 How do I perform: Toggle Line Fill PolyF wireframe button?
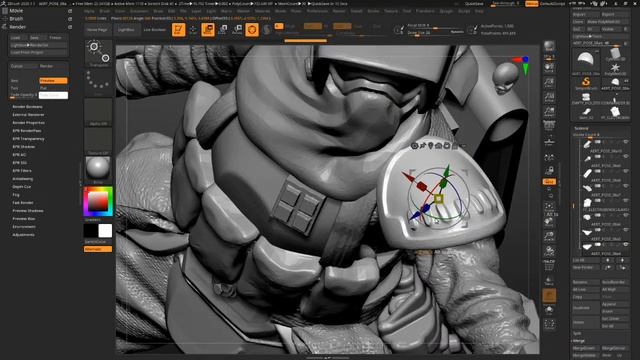(x=549, y=265)
